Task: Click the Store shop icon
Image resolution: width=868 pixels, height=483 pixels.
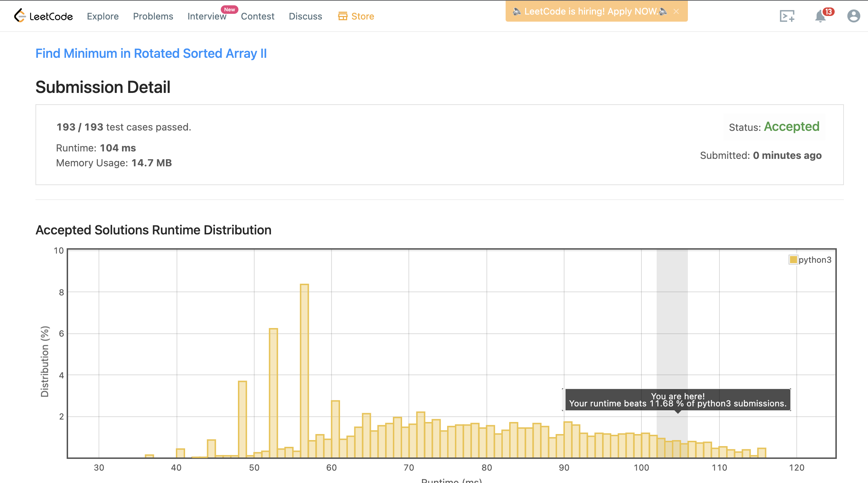Action: click(x=343, y=16)
